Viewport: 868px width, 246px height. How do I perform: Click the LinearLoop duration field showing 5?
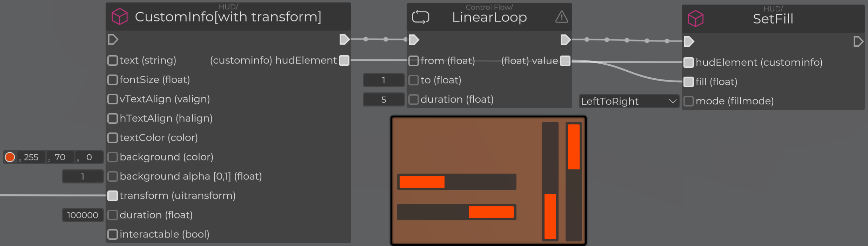click(x=383, y=100)
